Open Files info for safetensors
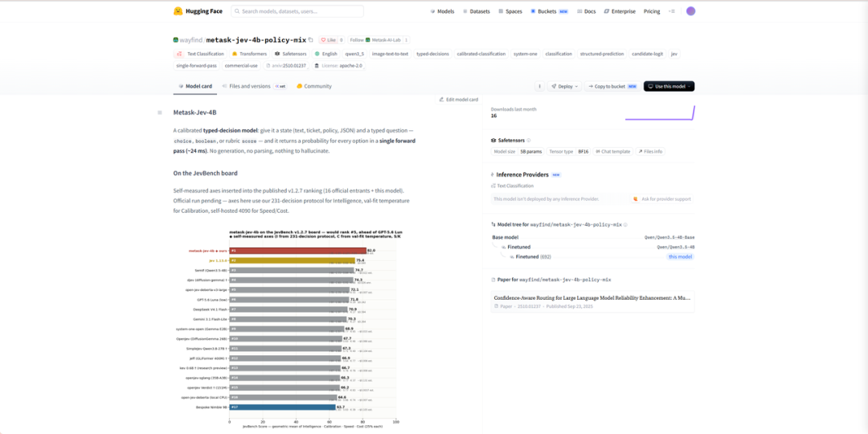Screen dimensions: 868x434 650,151
